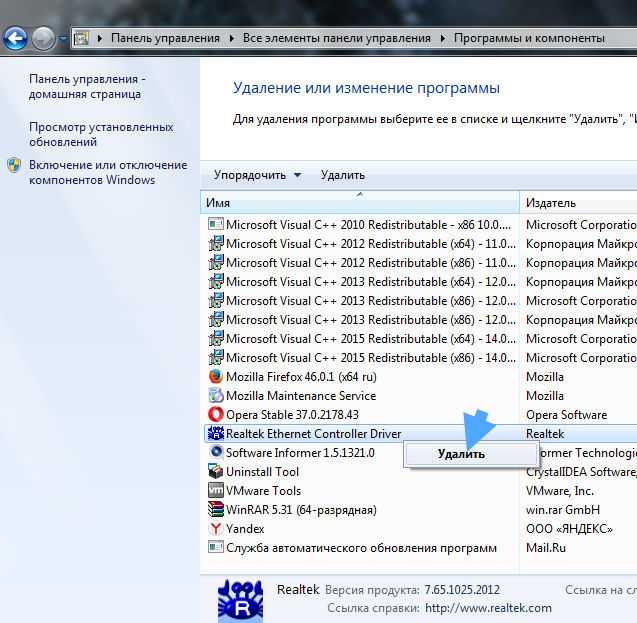
Task: Click the Control Panel icon in address bar
Action: pyautogui.click(x=81, y=39)
